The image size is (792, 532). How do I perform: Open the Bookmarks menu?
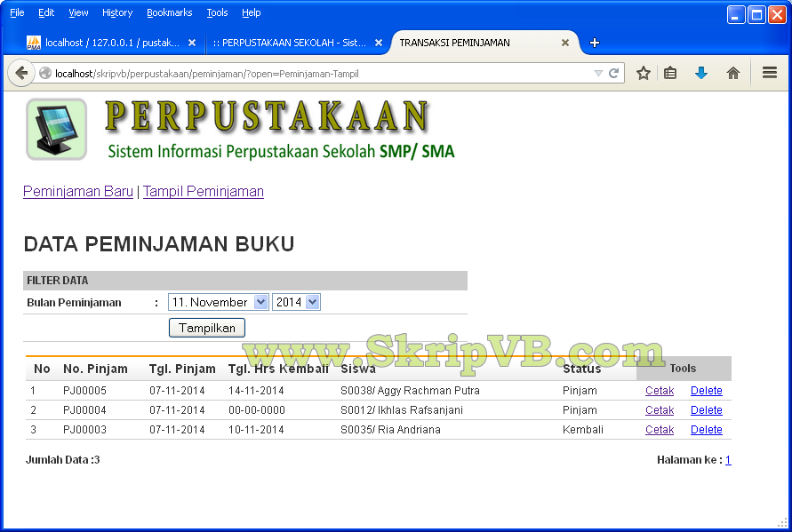169,12
